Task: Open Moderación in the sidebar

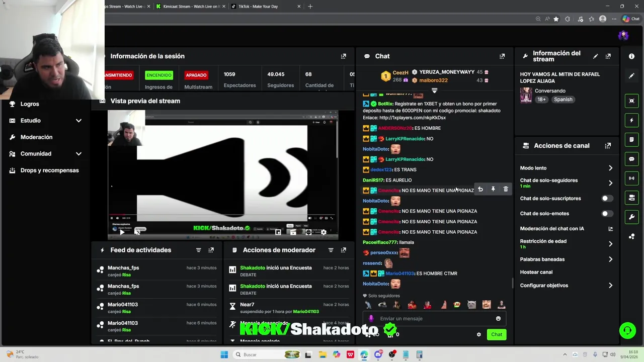Action: (x=36, y=137)
